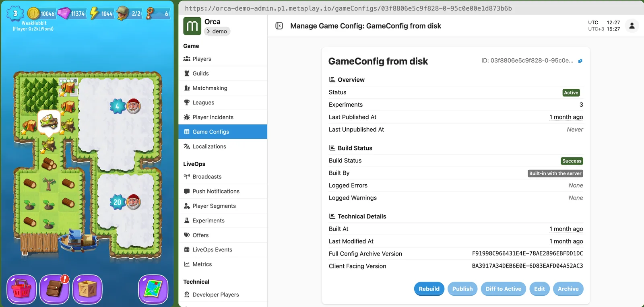Open Player Incidents in sidebar
The height and width of the screenshot is (307, 644).
click(223, 117)
